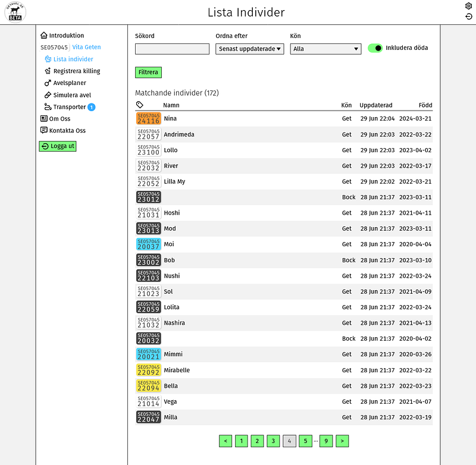The height and width of the screenshot is (465, 476).
Task: Click the blue ear tag 20037
Action: click(x=148, y=244)
